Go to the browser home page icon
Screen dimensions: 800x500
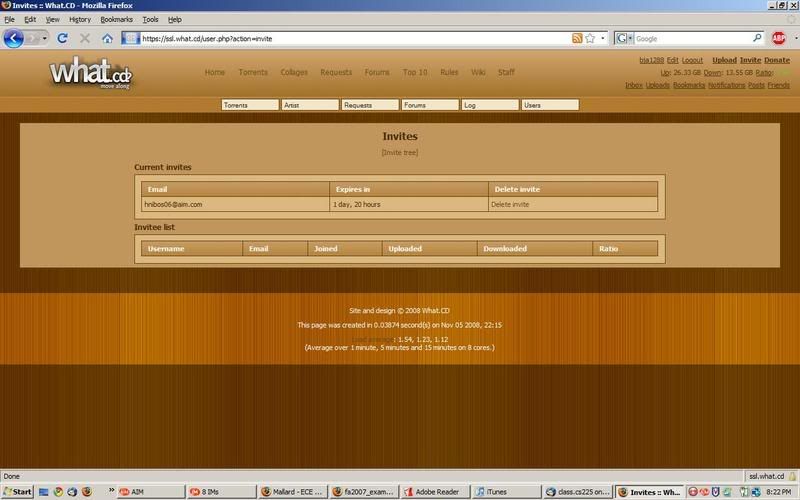click(x=107, y=38)
